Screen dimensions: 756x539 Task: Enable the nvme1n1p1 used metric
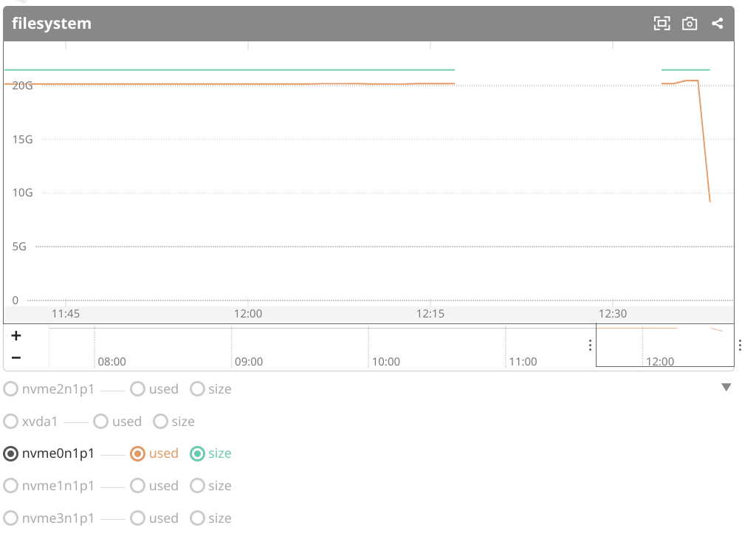(137, 486)
